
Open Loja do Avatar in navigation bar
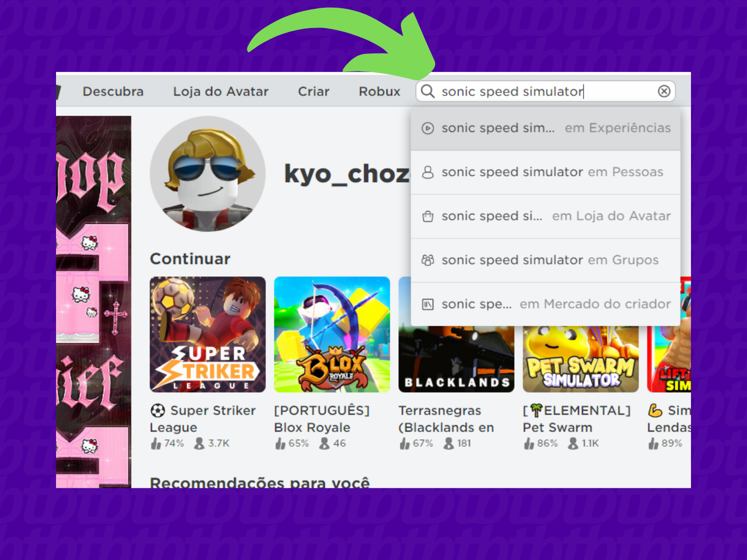220,91
